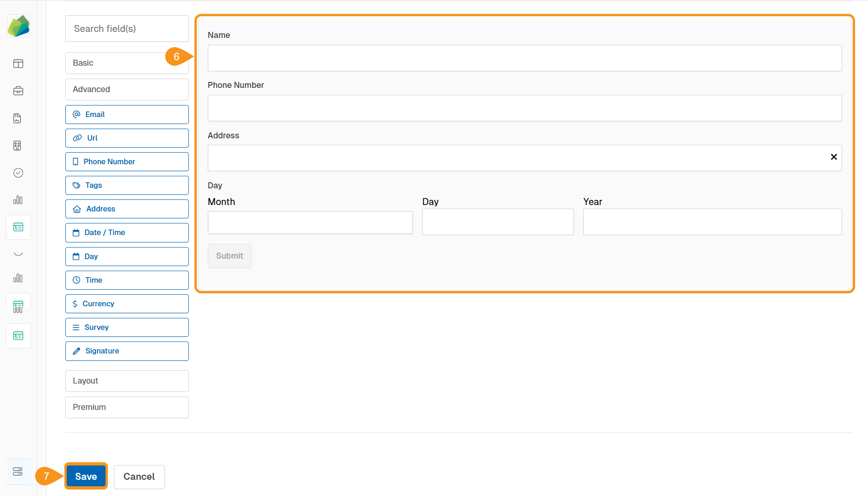Select the active green form builder icon

point(18,227)
